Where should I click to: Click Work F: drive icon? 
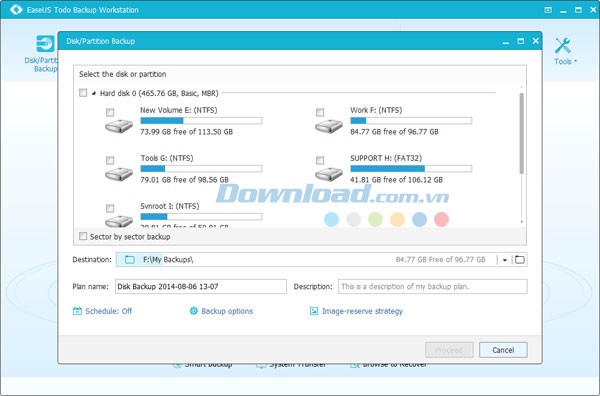pos(329,126)
